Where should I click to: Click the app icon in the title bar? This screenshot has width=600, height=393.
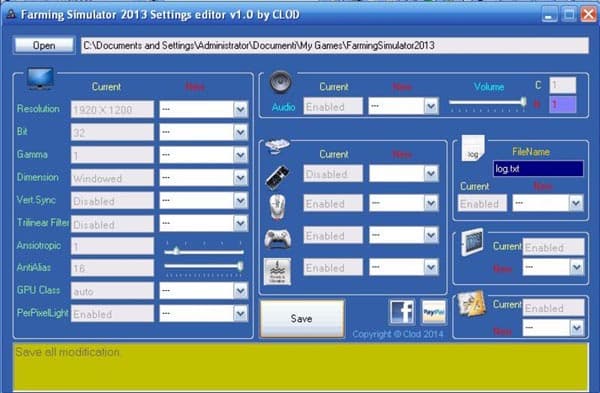pyautogui.click(x=11, y=15)
